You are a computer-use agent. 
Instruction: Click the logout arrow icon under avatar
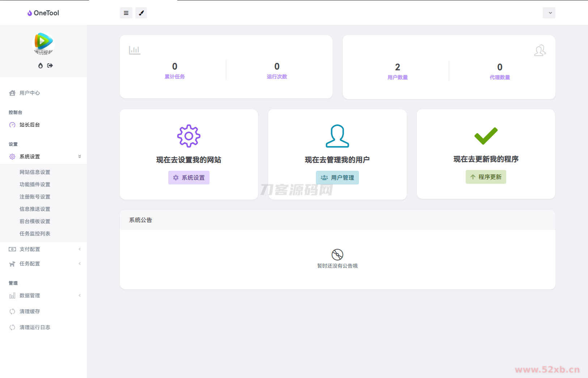coord(50,65)
